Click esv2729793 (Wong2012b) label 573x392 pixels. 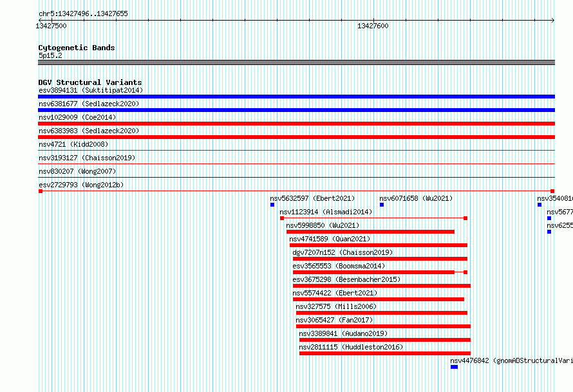pos(81,185)
